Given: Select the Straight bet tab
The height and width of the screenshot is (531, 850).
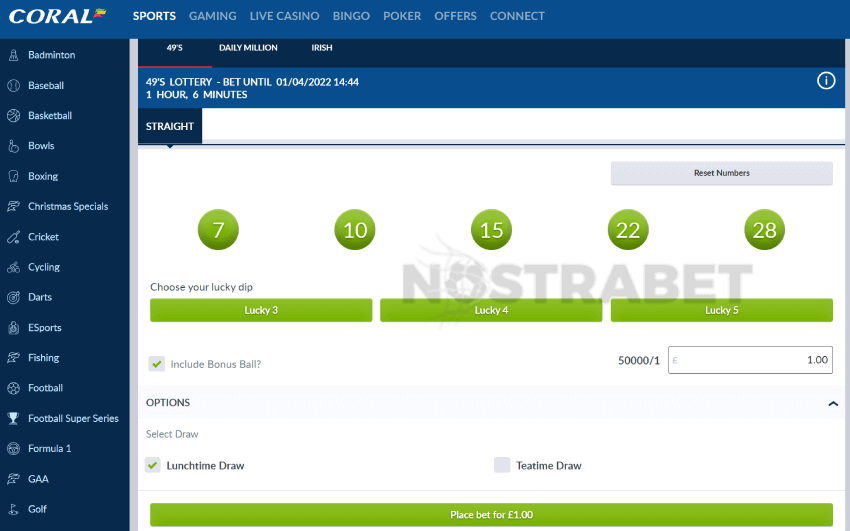Looking at the screenshot, I should (x=170, y=126).
